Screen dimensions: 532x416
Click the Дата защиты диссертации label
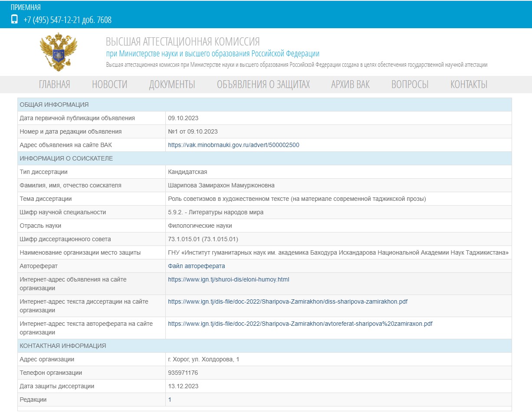[x=57, y=386]
